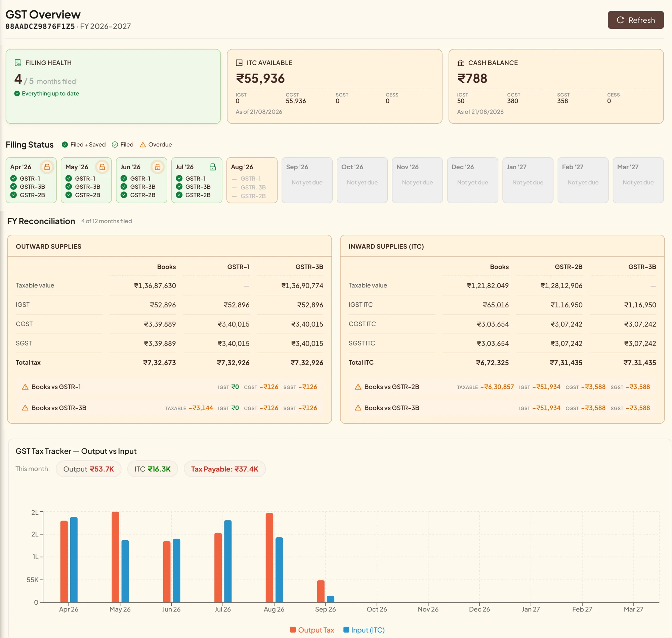672x638 pixels.
Task: Click the ITC Available wallet icon
Action: pyautogui.click(x=239, y=63)
